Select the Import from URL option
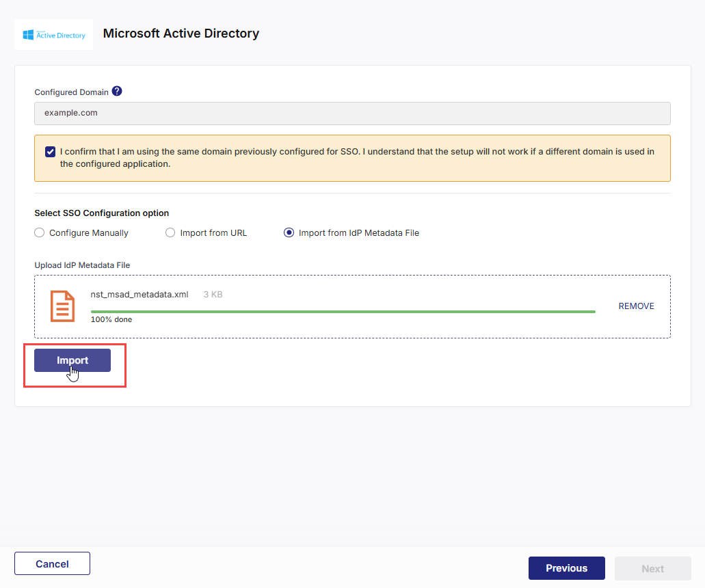705x588 pixels. 170,232
